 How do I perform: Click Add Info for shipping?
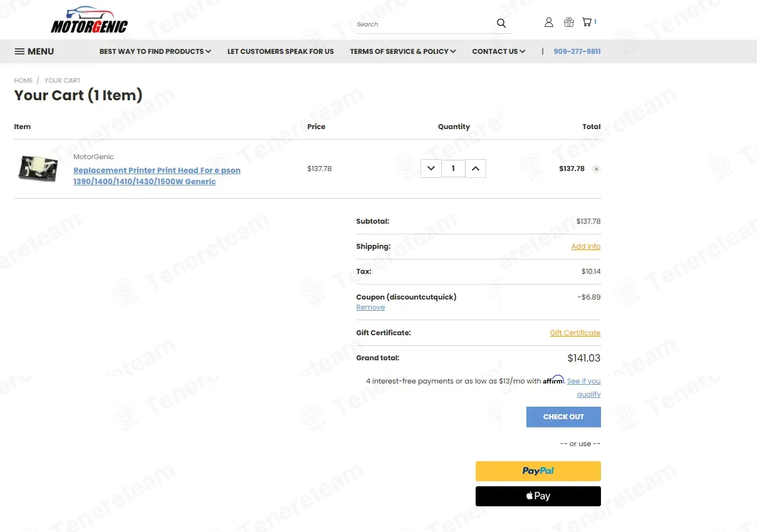586,246
